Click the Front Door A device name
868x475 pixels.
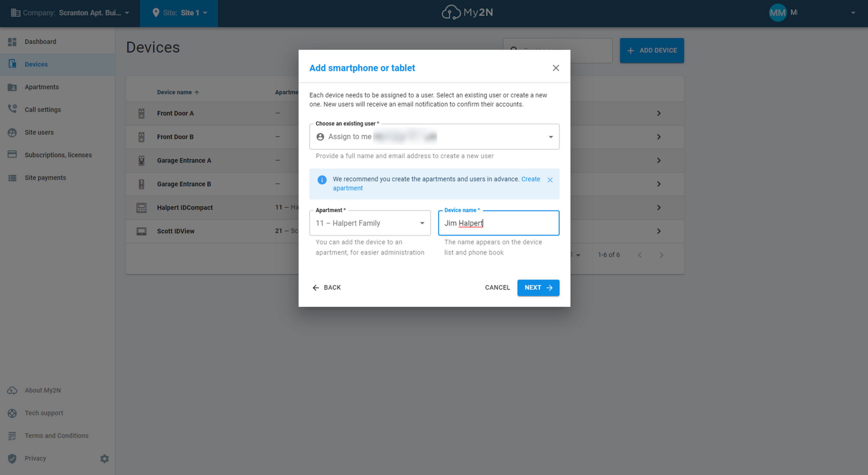[175, 113]
